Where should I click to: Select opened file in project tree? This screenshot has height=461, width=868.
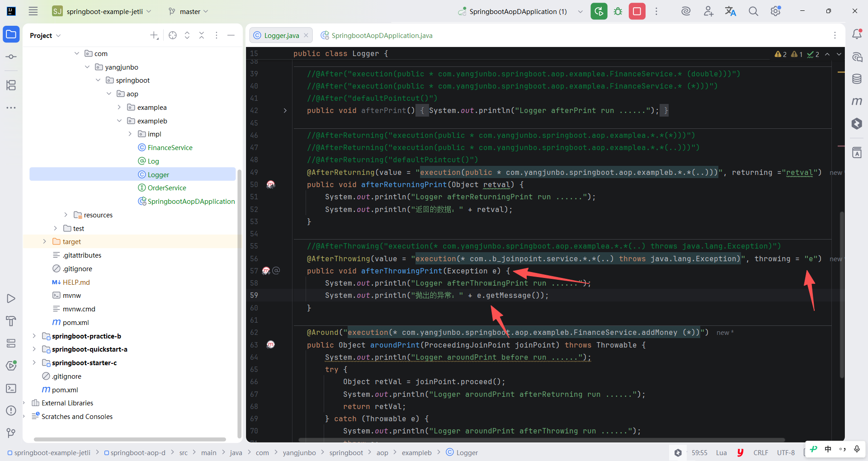point(173,35)
